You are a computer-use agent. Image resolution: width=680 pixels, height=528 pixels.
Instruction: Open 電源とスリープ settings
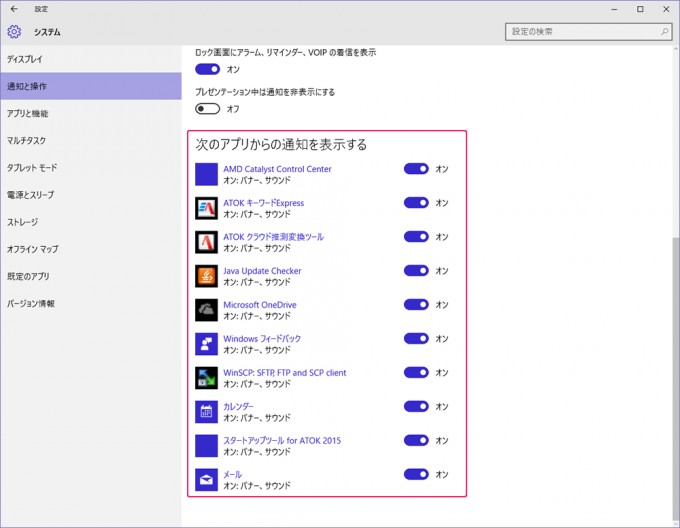click(91, 195)
